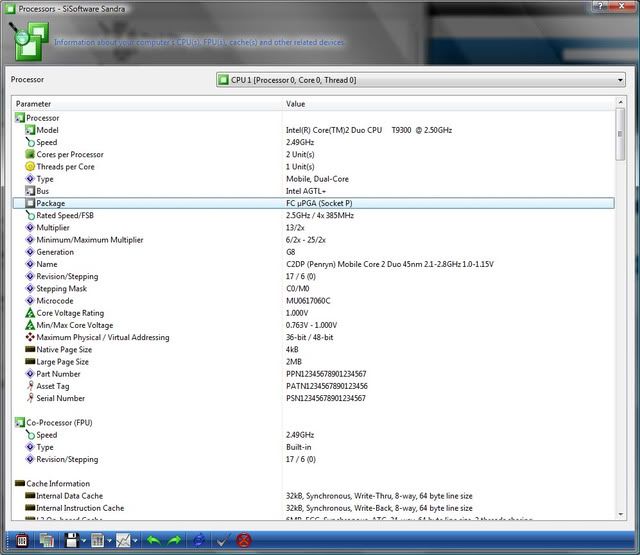Open the save icon's dropdown arrow

[x=84, y=541]
